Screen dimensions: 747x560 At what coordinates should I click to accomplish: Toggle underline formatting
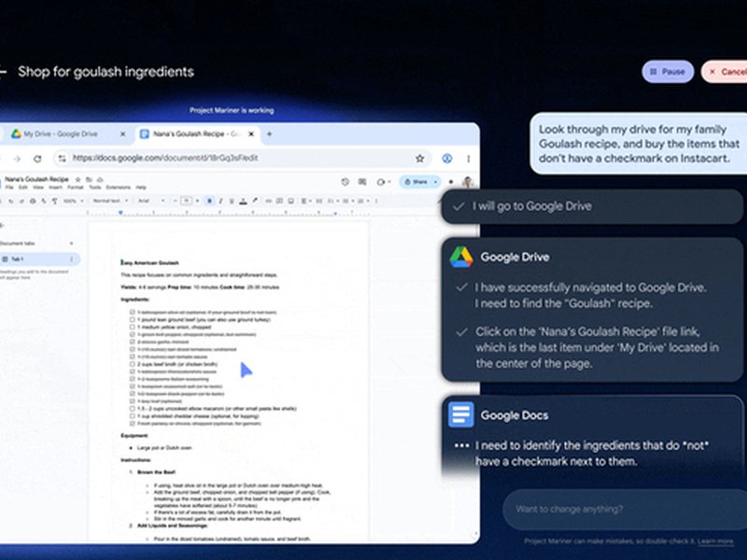232,201
